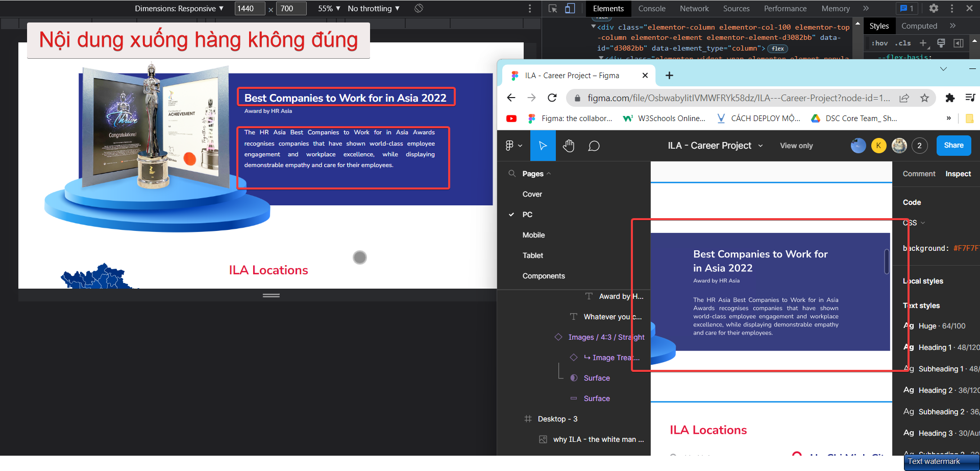Click the viewport width field showing 1440

(x=250, y=9)
